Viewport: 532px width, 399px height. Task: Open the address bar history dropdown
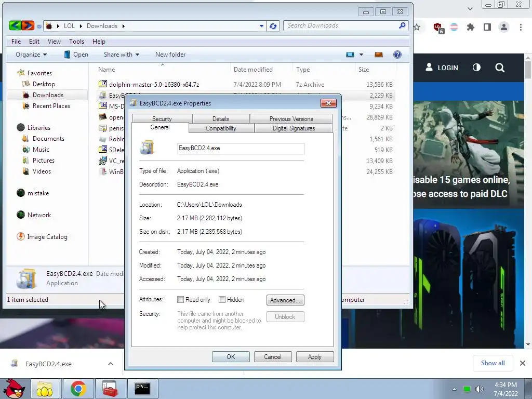[261, 26]
